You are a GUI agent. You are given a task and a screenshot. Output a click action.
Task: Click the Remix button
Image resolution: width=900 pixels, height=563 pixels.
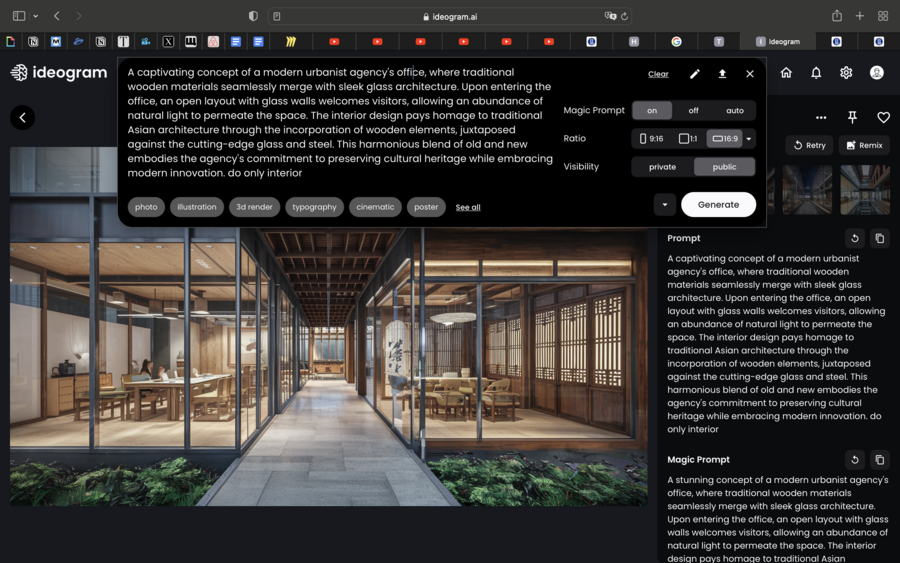click(x=864, y=145)
